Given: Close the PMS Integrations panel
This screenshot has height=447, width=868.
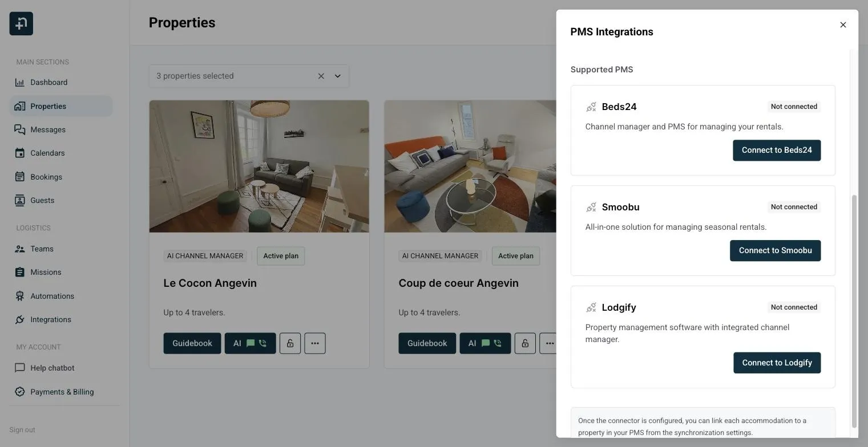Looking at the screenshot, I should click(843, 25).
